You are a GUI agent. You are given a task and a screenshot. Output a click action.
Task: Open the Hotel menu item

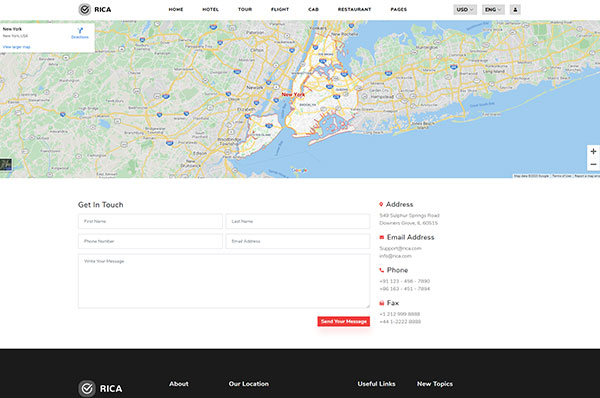click(x=210, y=10)
